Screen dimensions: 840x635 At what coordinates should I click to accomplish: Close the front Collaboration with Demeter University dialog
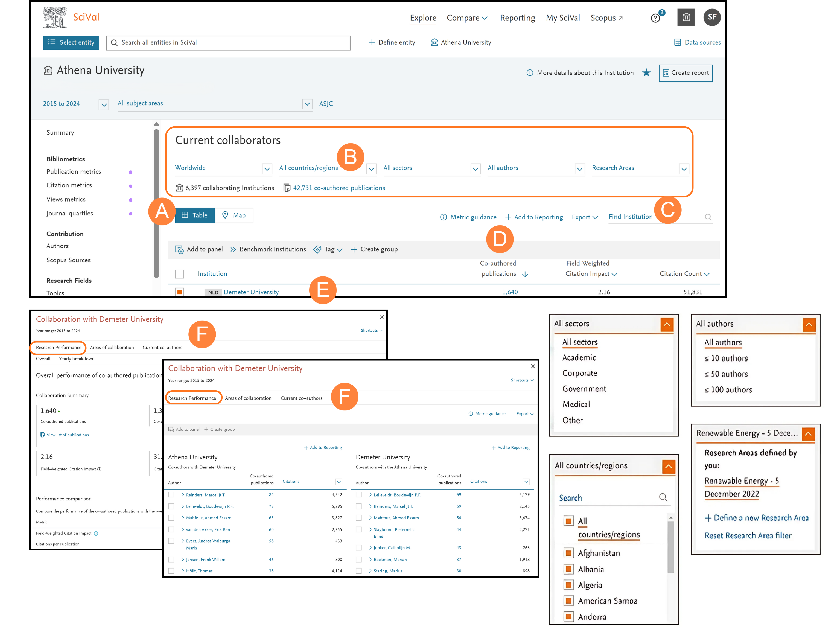click(x=533, y=366)
